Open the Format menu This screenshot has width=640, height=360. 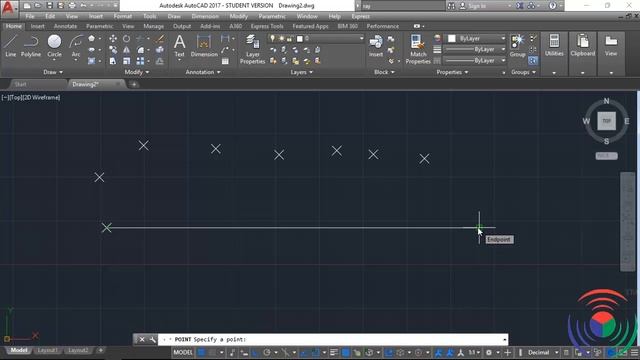tap(122, 16)
